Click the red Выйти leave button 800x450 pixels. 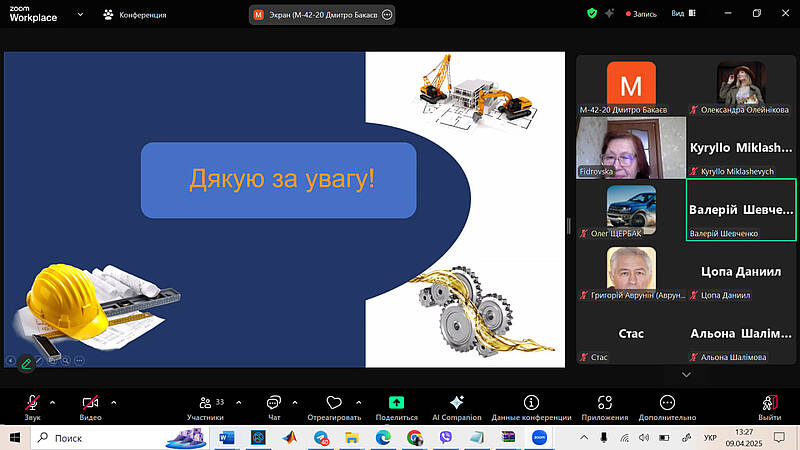769,405
